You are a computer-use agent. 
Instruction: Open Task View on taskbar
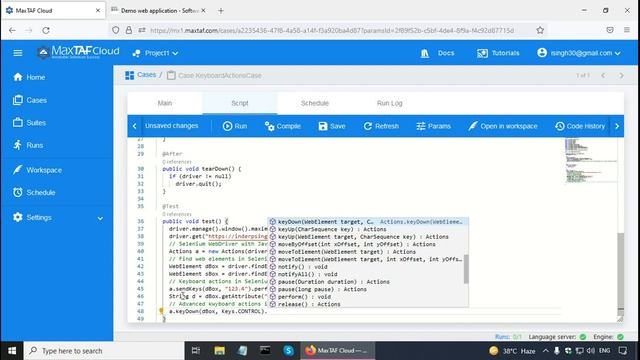[x=196, y=351]
